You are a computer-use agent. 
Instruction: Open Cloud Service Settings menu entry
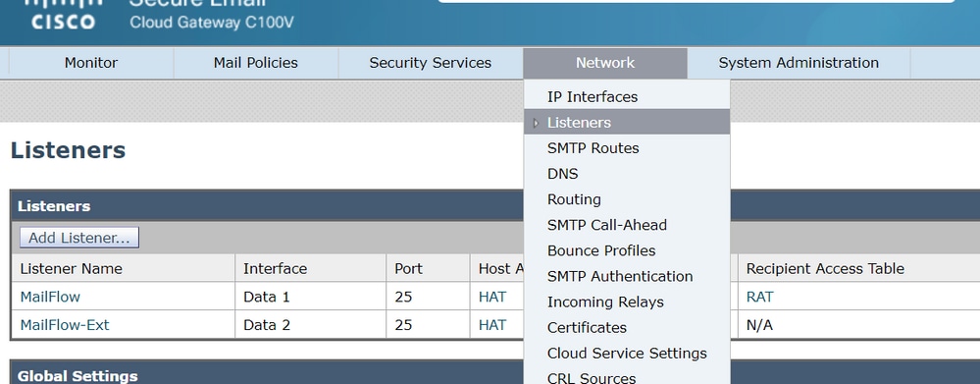tap(627, 354)
